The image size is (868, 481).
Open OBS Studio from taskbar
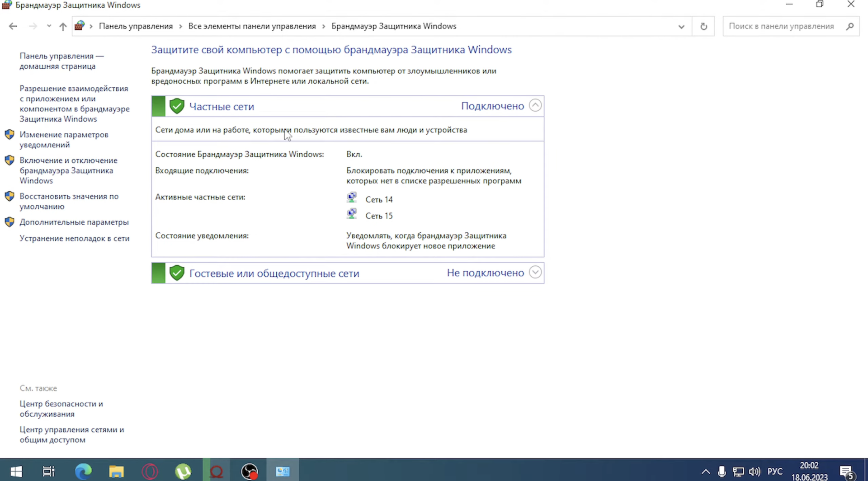249,472
